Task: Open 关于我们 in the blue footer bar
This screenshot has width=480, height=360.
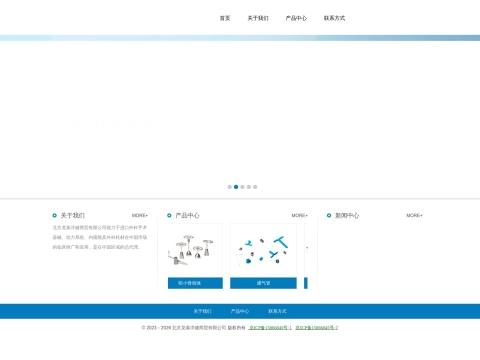Action: click(x=203, y=311)
